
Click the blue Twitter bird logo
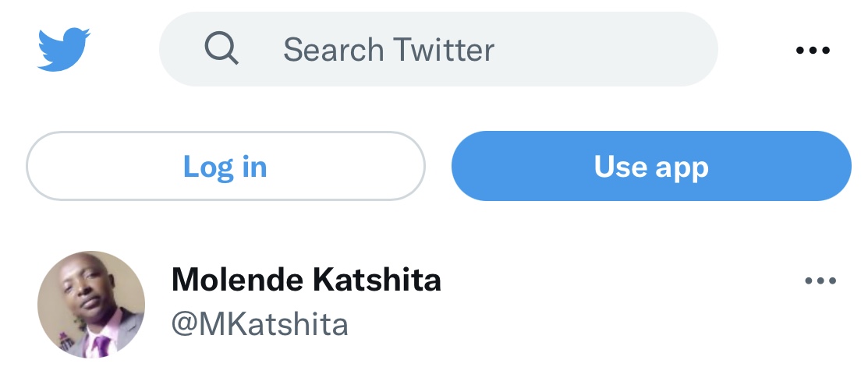click(x=64, y=49)
